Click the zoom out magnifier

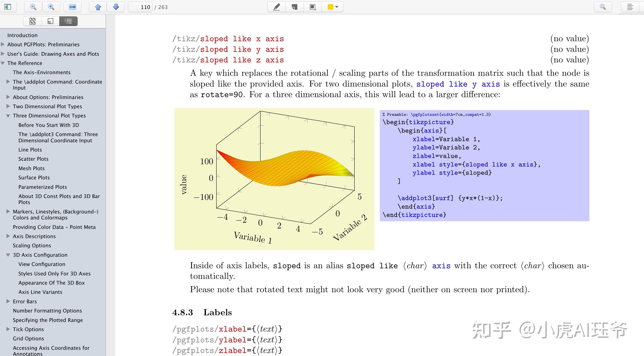33,7
